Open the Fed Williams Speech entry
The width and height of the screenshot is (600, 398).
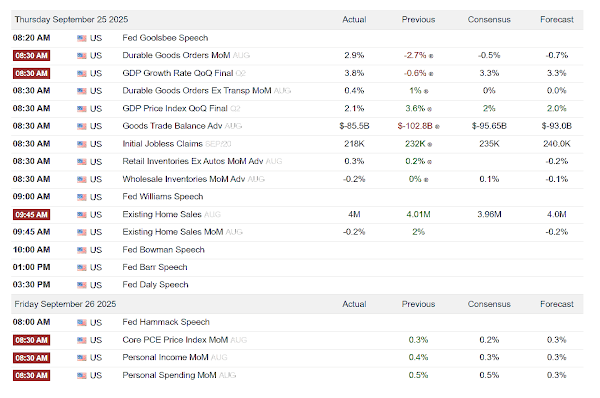163,197
